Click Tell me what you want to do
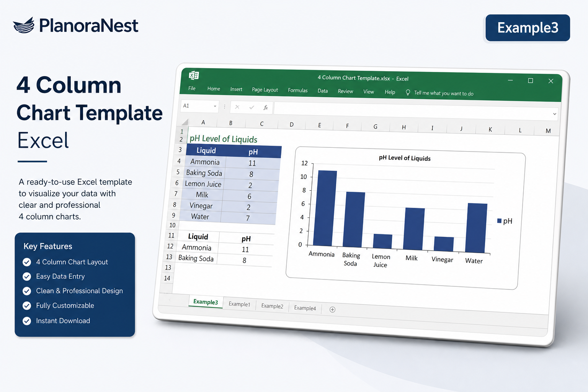This screenshot has height=392, width=588. 444,93
